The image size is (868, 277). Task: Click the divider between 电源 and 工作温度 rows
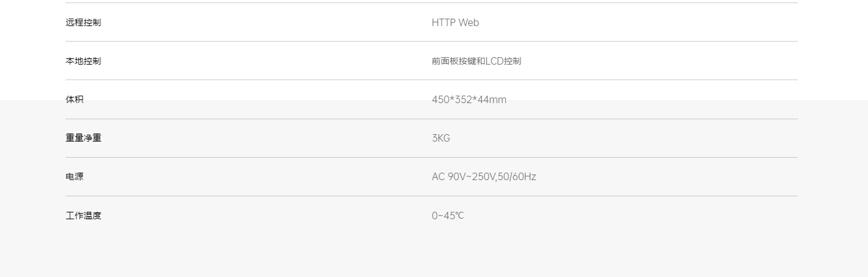tap(432, 196)
